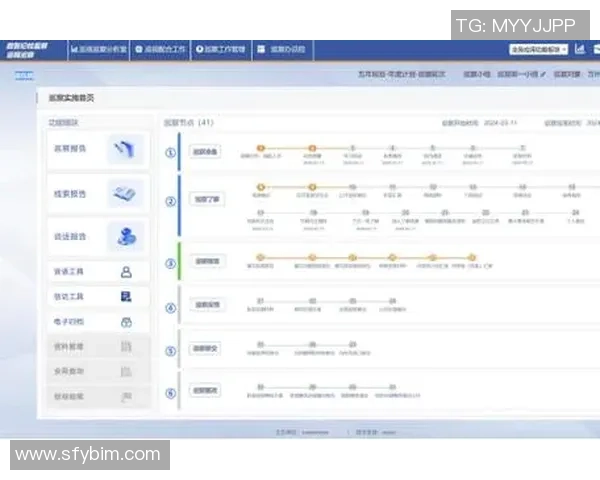Select first orange node in stage 2 timeline
The image size is (600, 480).
261,187
